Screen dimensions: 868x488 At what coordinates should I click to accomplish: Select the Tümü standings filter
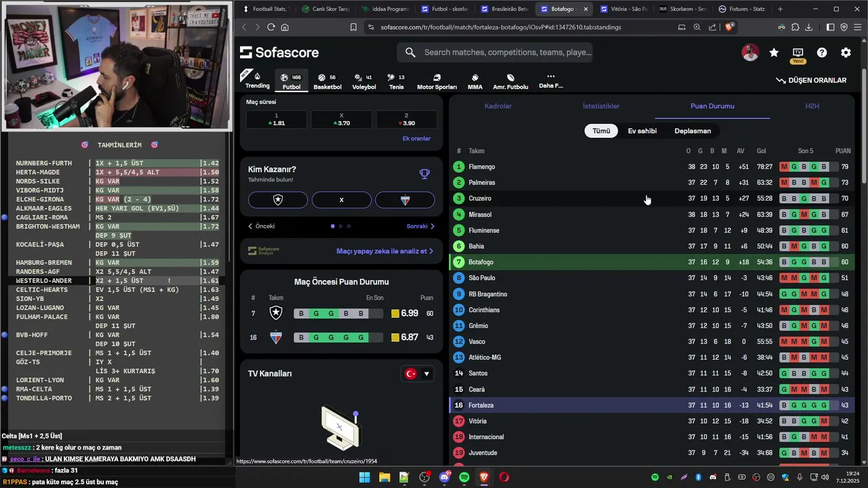coord(601,131)
